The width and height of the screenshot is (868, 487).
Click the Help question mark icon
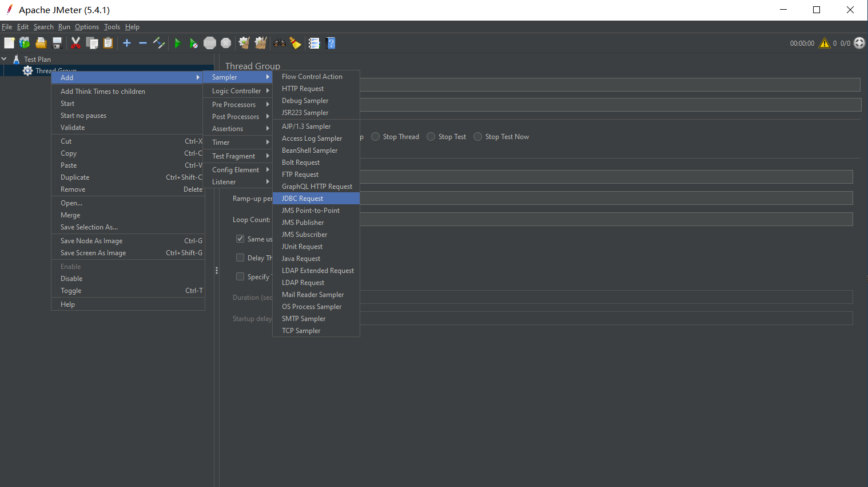click(x=331, y=43)
